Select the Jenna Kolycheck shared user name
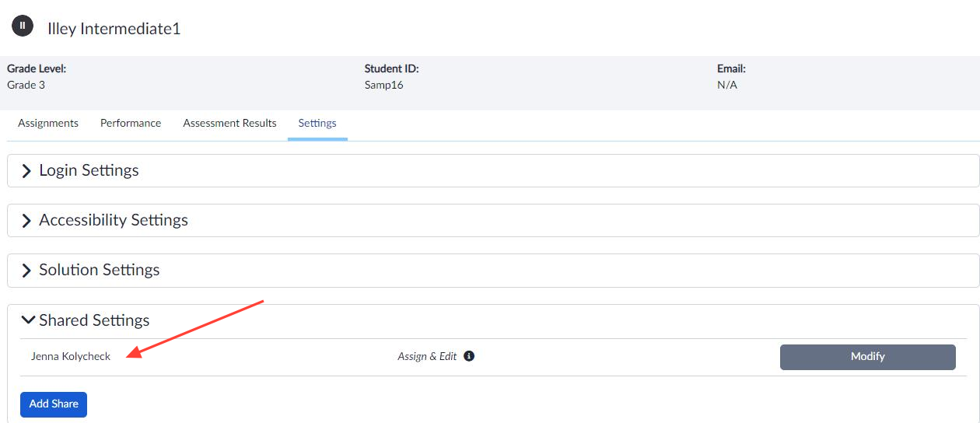The image size is (980, 423). 71,356
